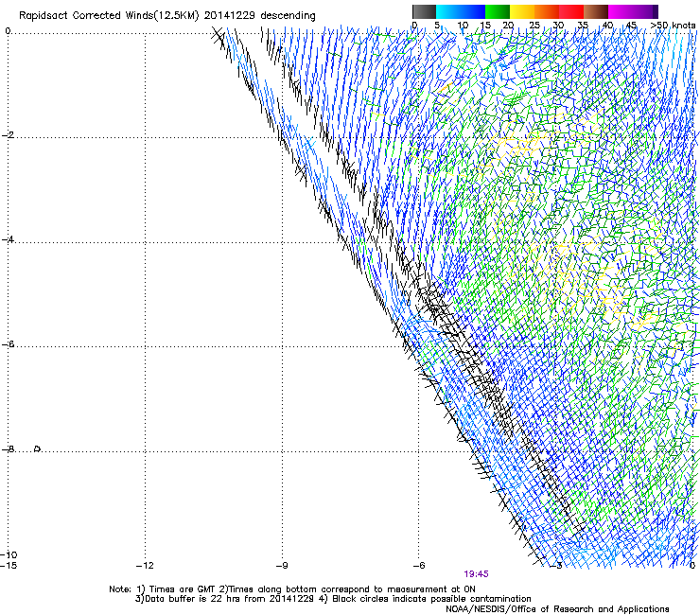The image size is (700, 615).
Task: Click the orange 25-30 knots legend segment
Action: coord(547,11)
